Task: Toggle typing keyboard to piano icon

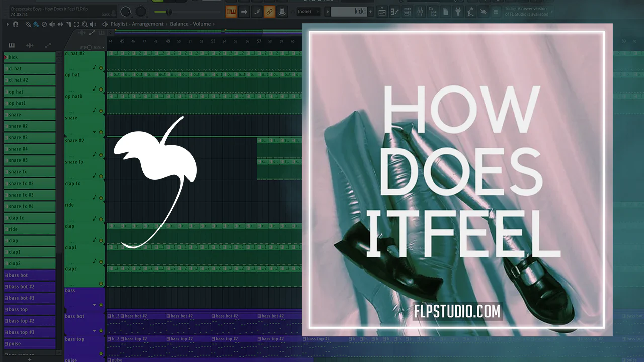Action: click(231, 11)
